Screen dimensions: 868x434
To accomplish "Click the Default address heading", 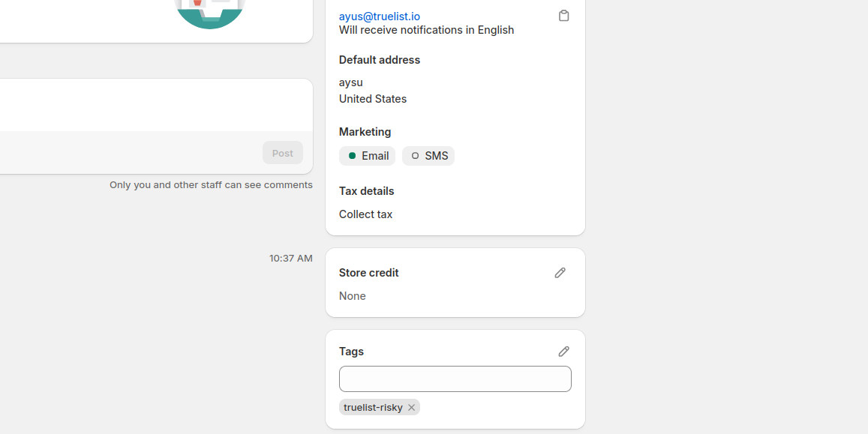I will tap(379, 60).
